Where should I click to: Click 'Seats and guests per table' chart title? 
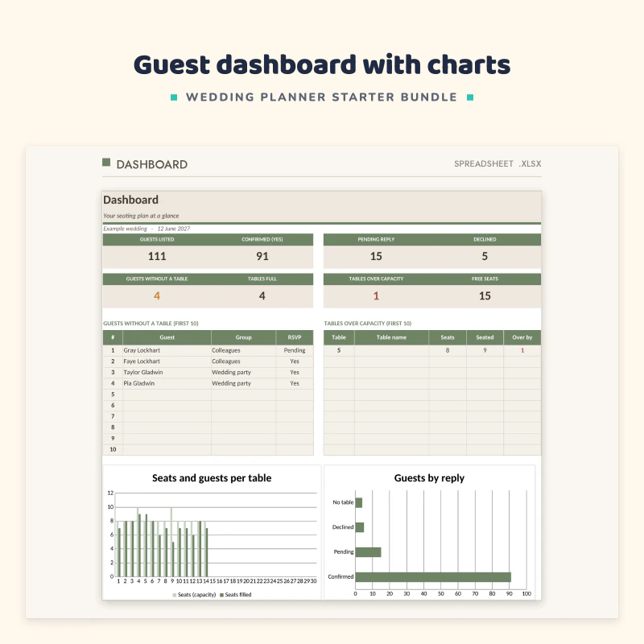coord(212,478)
